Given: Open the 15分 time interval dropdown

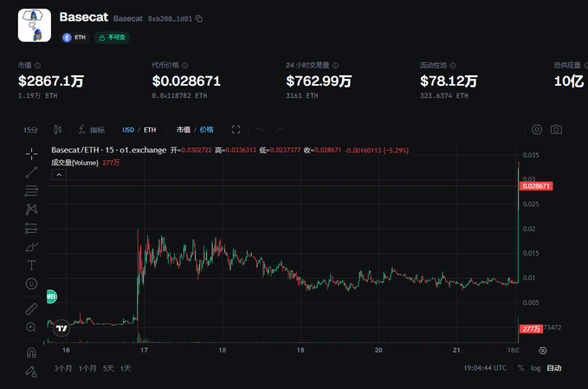Looking at the screenshot, I should pyautogui.click(x=31, y=130).
